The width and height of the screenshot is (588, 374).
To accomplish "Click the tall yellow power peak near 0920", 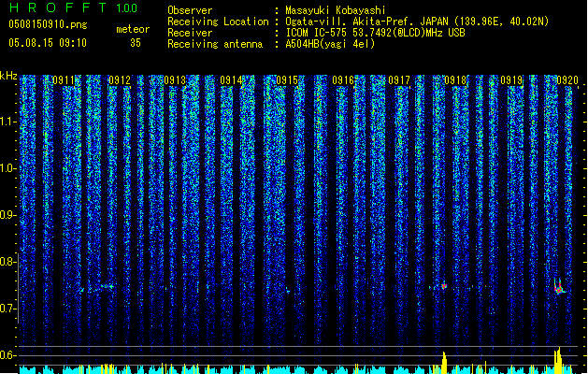I will click(558, 361).
